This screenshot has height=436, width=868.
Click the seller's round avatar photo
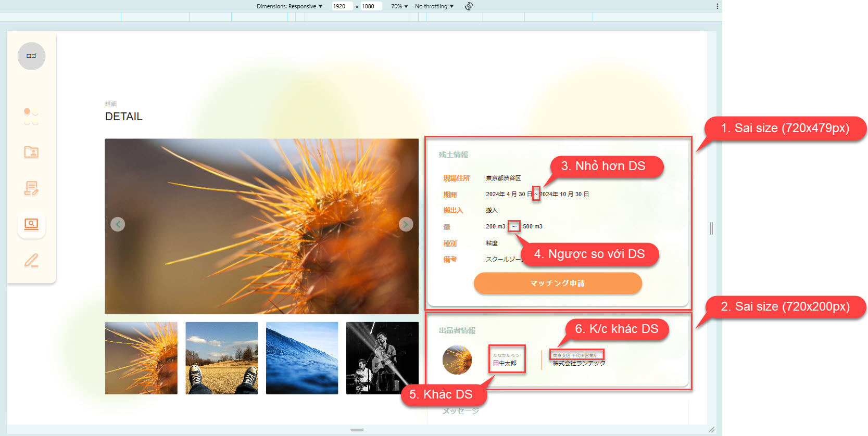457,360
